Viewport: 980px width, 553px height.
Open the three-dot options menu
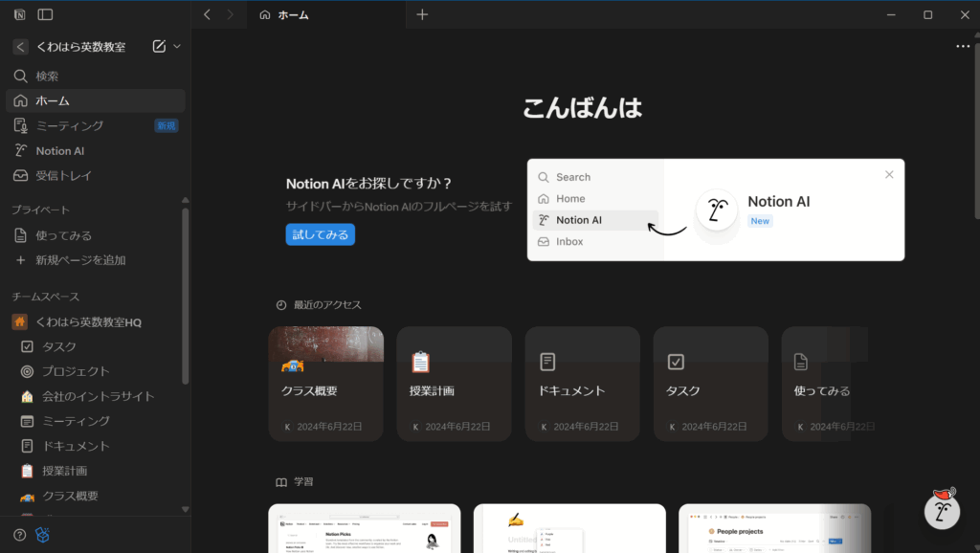pos(963,46)
